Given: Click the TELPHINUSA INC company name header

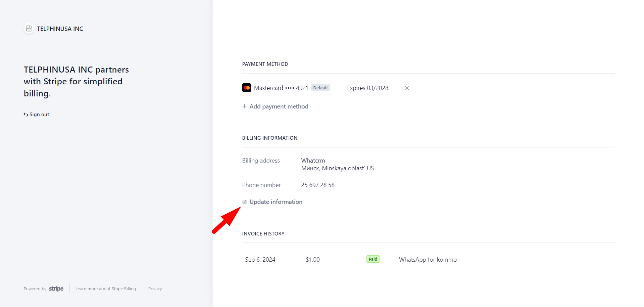Looking at the screenshot, I should pyautogui.click(x=60, y=29).
